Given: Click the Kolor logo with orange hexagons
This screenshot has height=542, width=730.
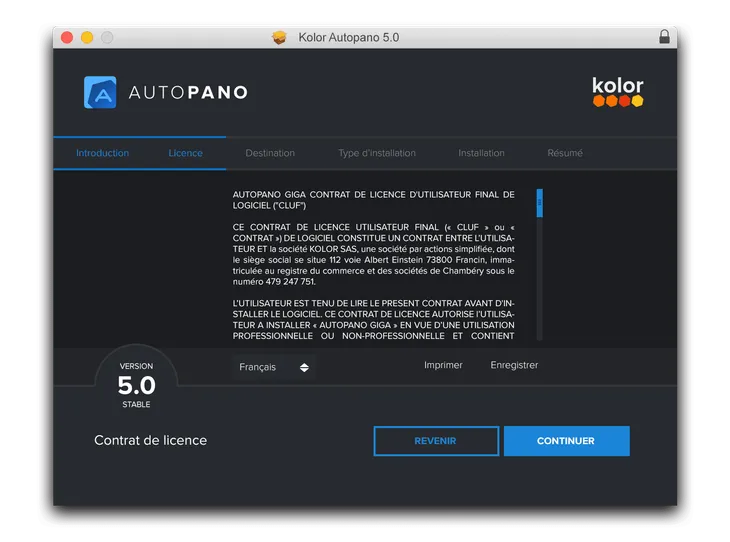Looking at the screenshot, I should (x=617, y=92).
